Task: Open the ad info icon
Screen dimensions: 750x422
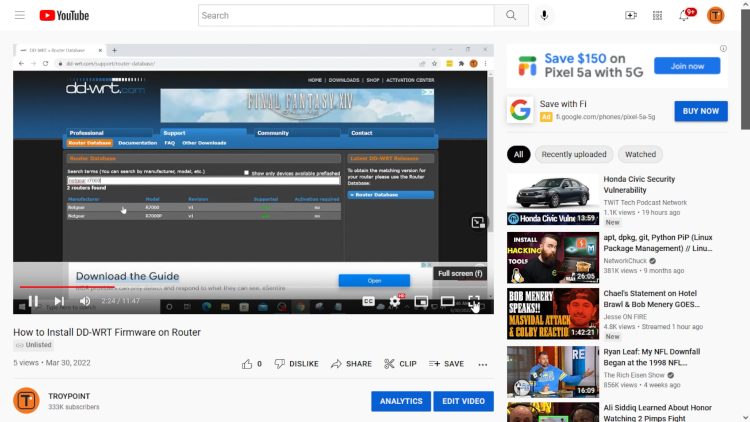Action: [723, 48]
